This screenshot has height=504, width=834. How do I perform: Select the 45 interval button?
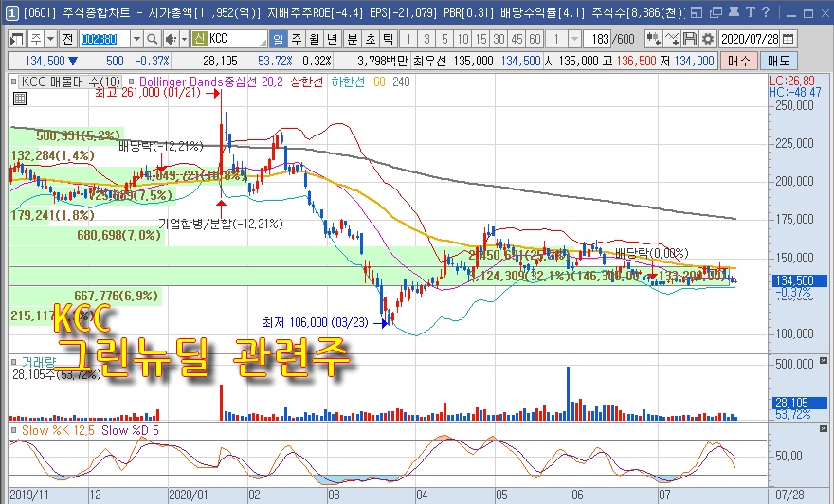point(517,39)
